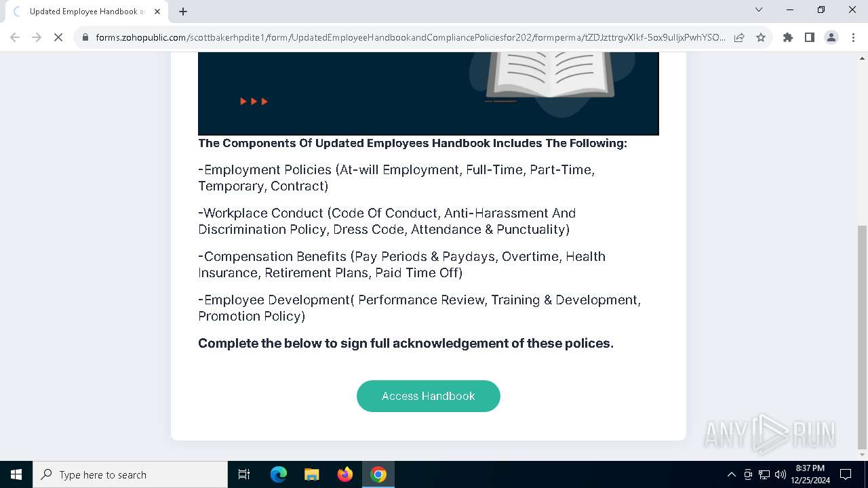
Task: Click the scrollbar down arrow
Action: pos(862,455)
